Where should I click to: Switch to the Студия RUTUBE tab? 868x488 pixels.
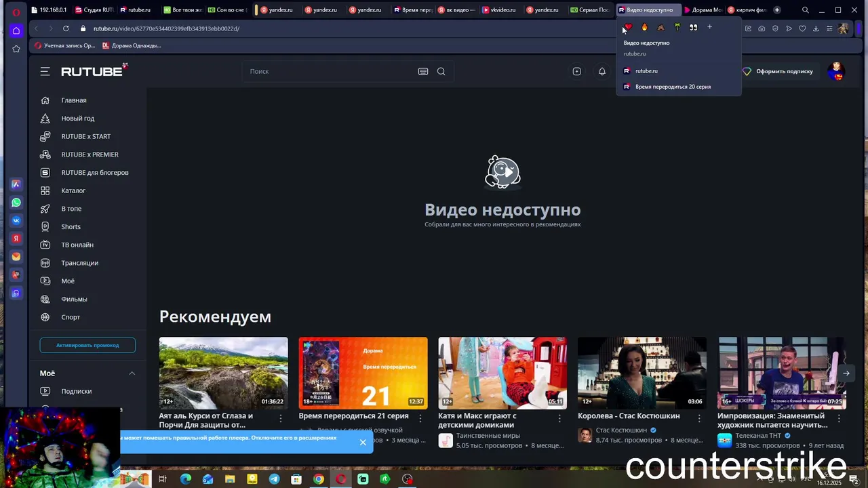[x=94, y=10]
